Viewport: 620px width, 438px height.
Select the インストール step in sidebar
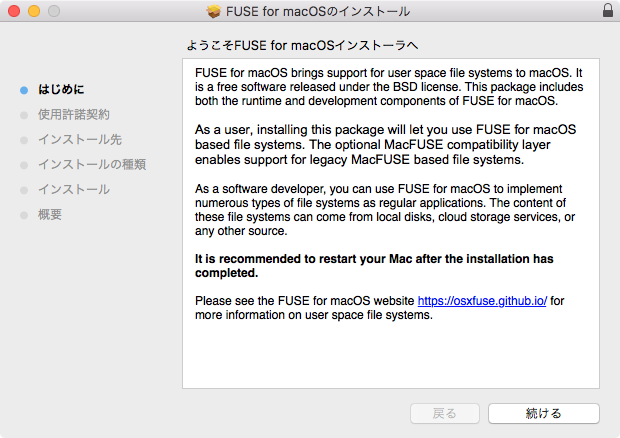pyautogui.click(x=74, y=189)
